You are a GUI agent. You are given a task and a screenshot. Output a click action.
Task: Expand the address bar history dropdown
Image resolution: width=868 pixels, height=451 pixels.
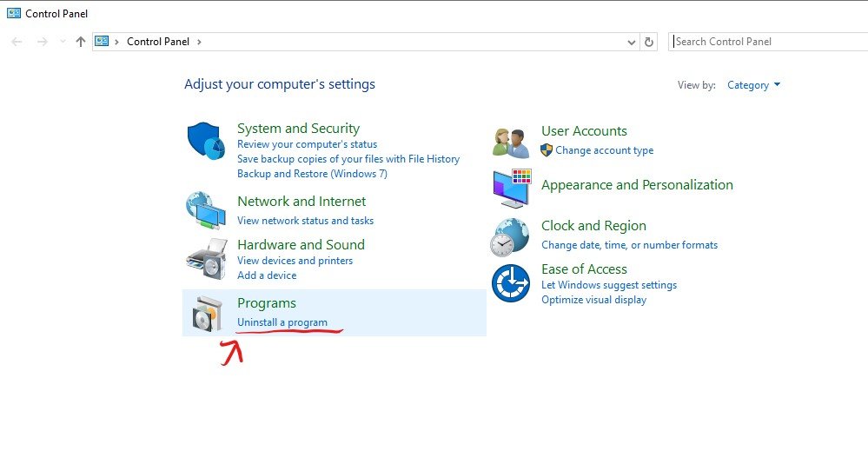(632, 42)
